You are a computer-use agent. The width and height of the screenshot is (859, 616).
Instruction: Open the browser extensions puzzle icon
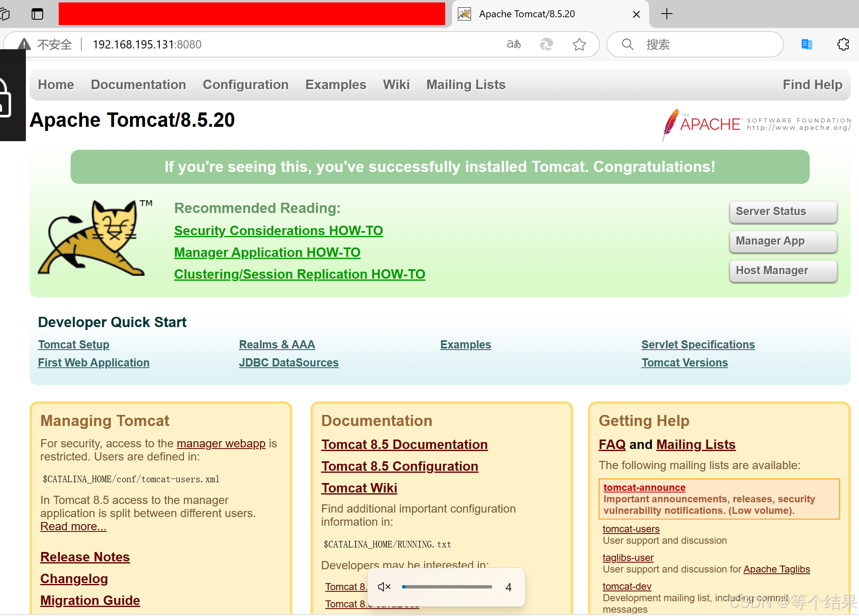pos(843,44)
